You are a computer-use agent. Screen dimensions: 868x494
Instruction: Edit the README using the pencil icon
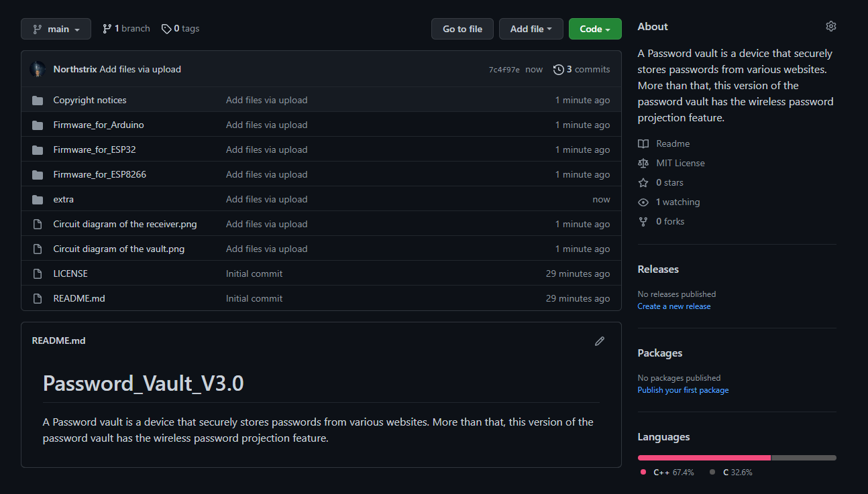tap(599, 341)
